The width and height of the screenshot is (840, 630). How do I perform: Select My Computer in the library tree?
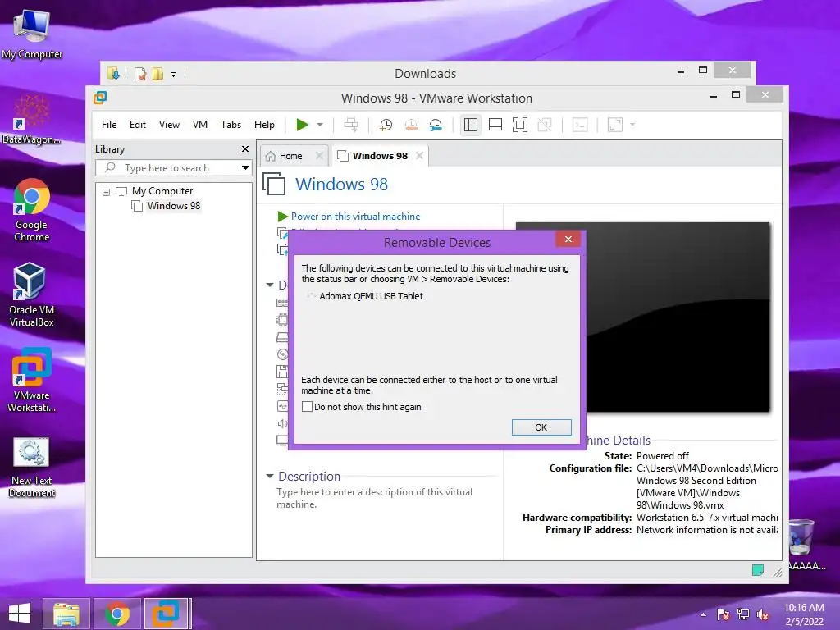[162, 190]
